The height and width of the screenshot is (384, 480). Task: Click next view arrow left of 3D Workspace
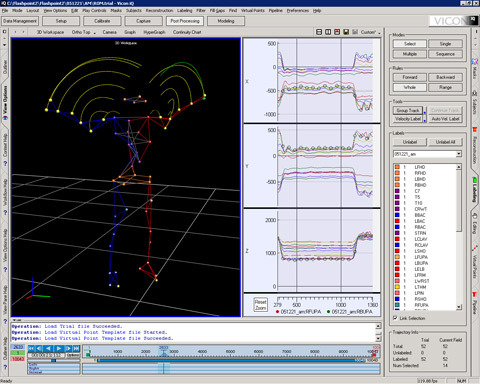point(23,32)
